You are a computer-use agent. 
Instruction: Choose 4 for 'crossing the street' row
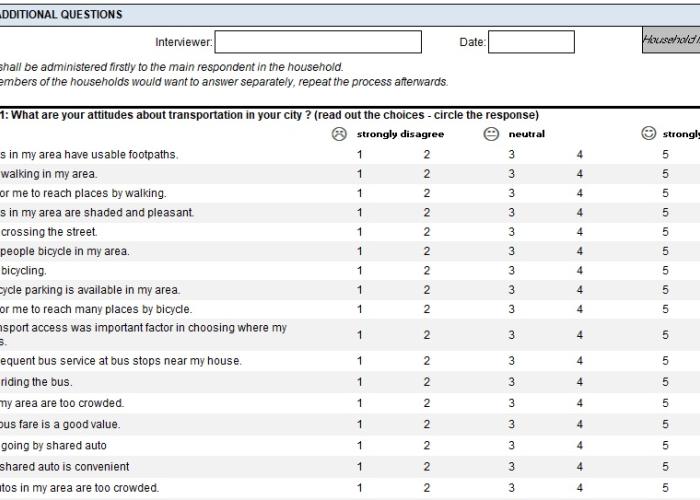click(579, 232)
